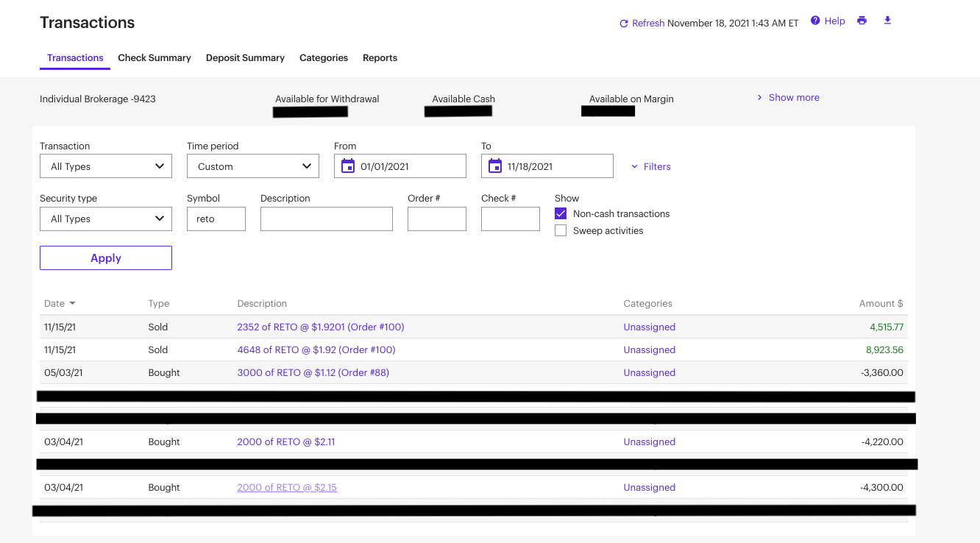The image size is (980, 543).
Task: Enable the Sweep activities checkbox
Action: pyautogui.click(x=561, y=230)
